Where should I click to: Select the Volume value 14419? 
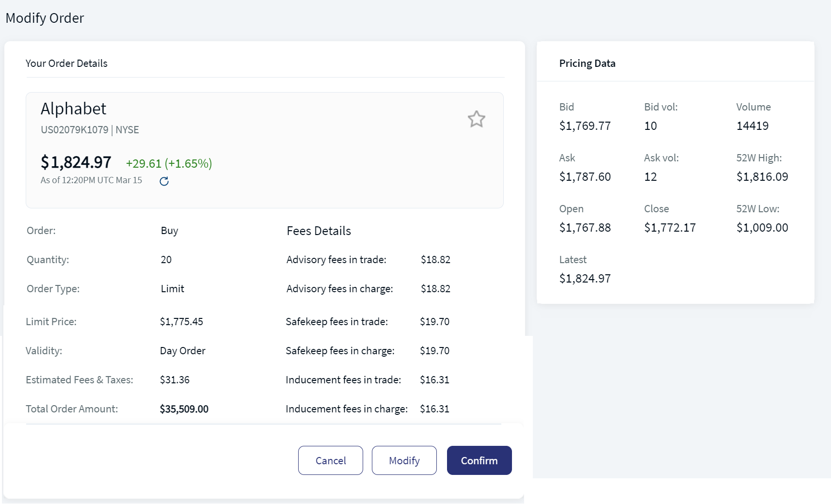[x=752, y=126]
